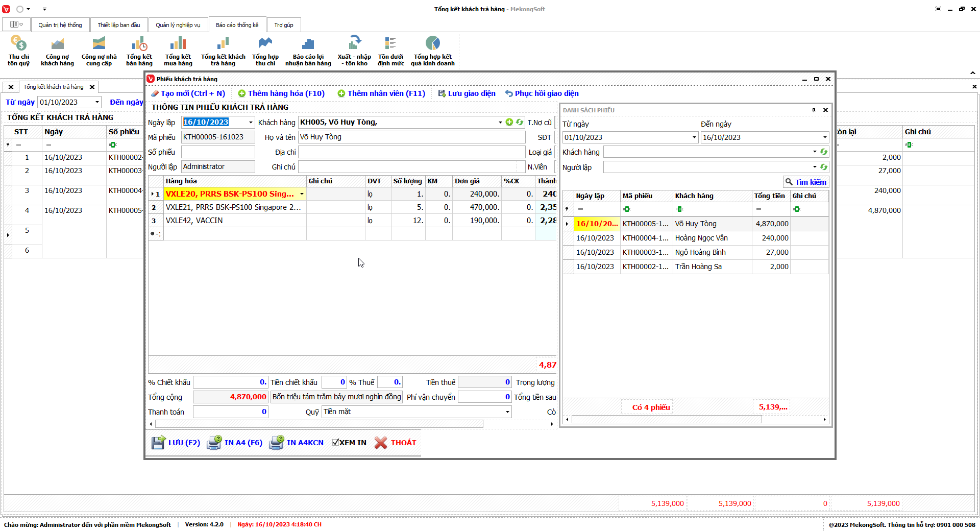
Task: Open Báo cáo lợi nhuận bán hàng
Action: click(308, 51)
